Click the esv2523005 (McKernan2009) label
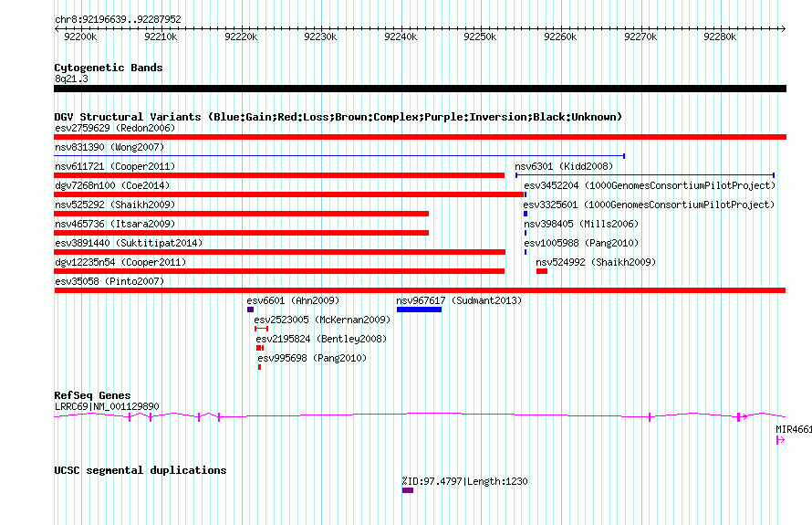Viewport: 812px width, 525px height. coord(322,320)
